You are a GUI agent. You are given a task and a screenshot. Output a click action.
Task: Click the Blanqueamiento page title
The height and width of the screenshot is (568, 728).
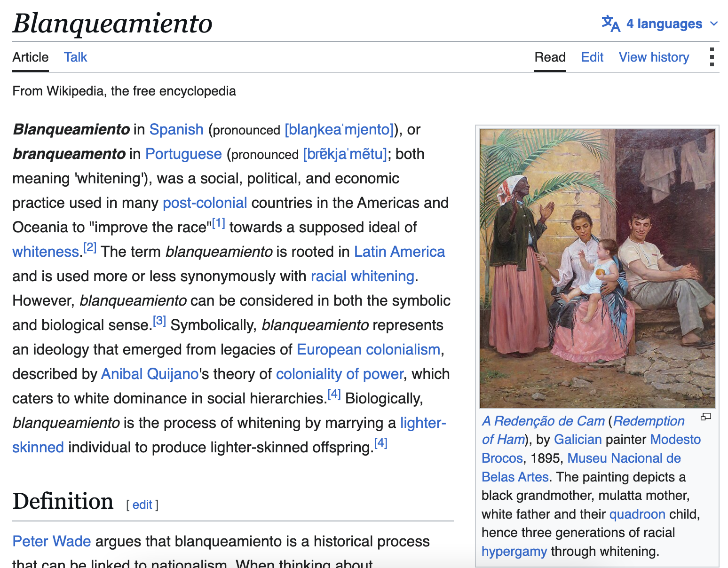[x=112, y=23]
